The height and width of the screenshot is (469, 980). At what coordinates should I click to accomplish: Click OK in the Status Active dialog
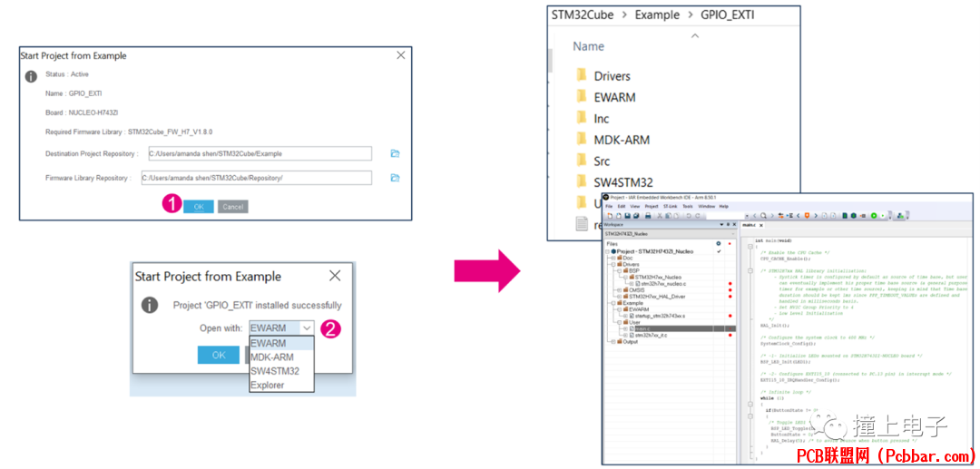click(198, 207)
